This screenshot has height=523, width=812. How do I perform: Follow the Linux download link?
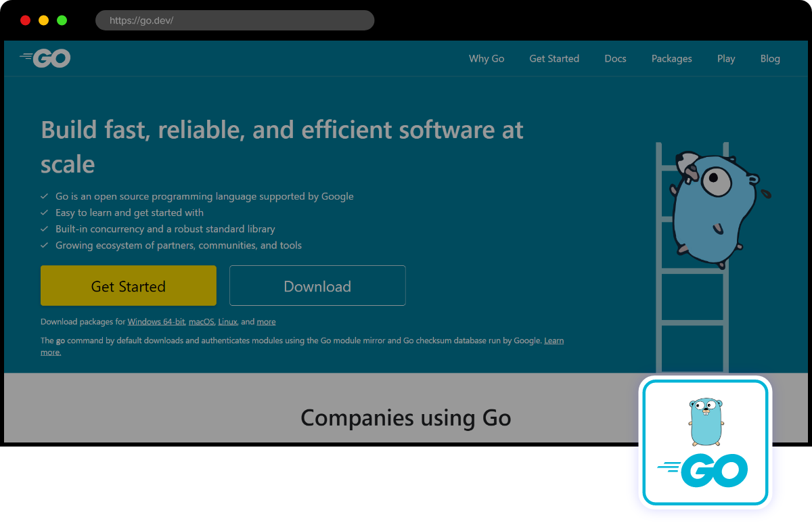[x=227, y=322]
